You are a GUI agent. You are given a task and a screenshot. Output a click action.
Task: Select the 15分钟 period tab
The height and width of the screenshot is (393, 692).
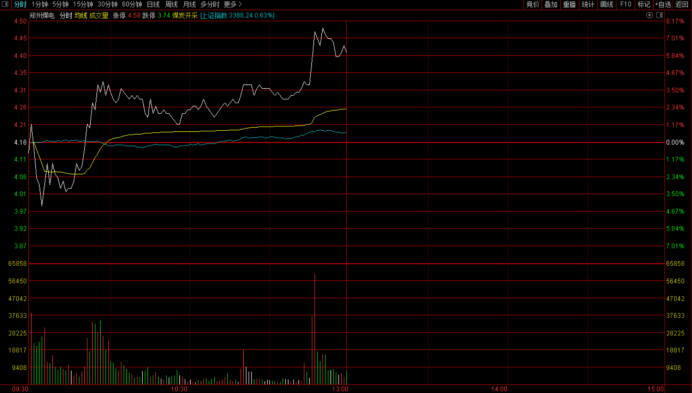pos(83,4)
